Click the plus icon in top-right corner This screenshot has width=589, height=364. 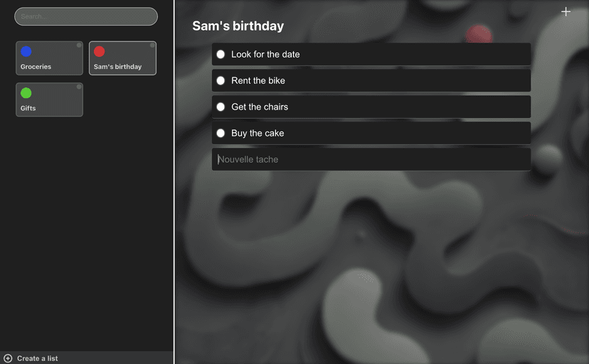click(566, 11)
